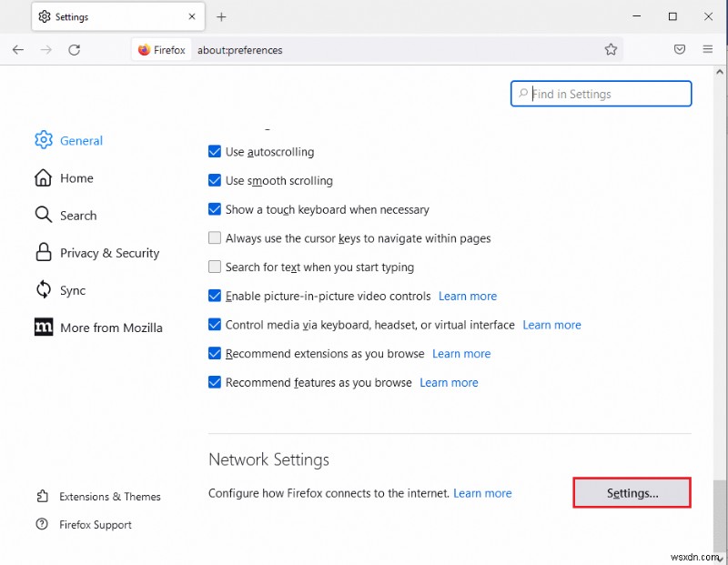The height and width of the screenshot is (565, 728).
Task: Uncheck Use autoscrolling
Action: tap(215, 152)
